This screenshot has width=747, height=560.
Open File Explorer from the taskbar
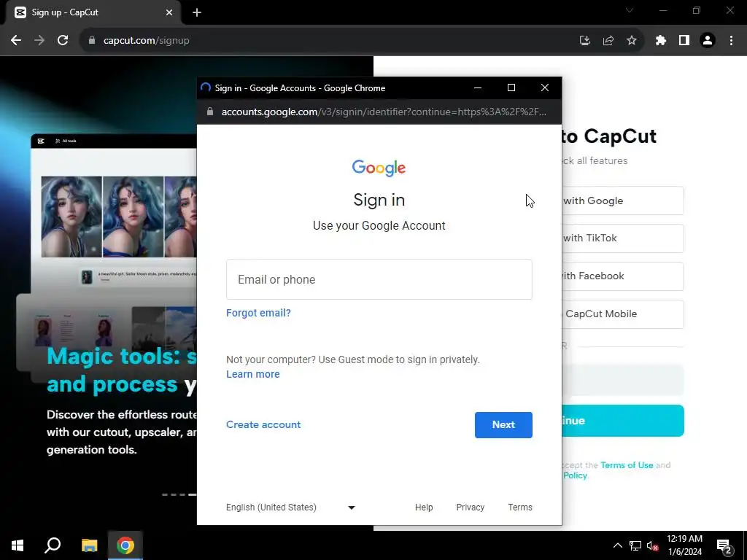click(89, 545)
